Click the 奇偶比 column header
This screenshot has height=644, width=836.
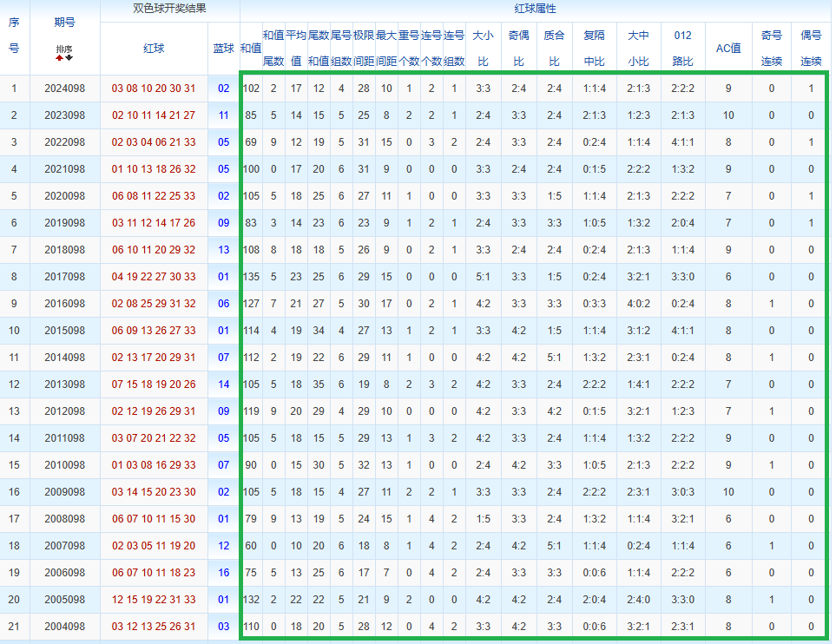click(x=519, y=49)
